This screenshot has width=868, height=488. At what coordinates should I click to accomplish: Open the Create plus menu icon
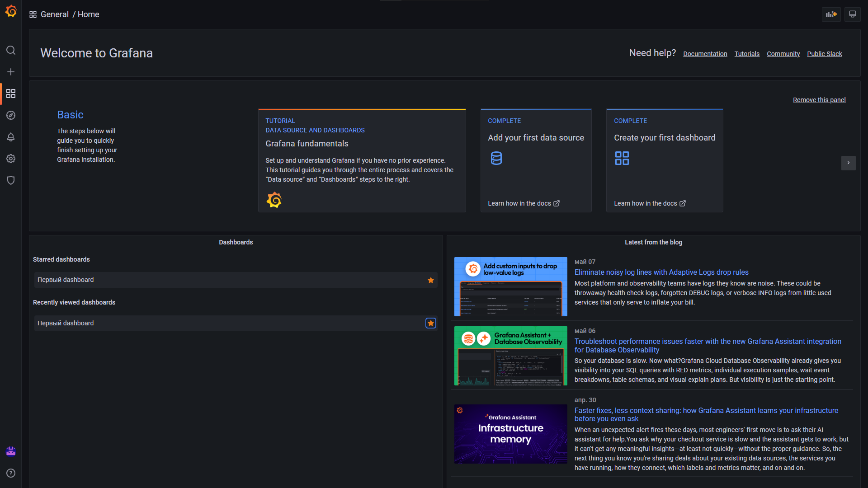(x=11, y=72)
